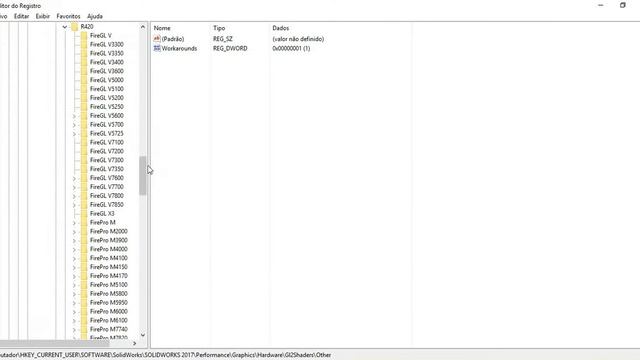Click the registry path in the status bar

click(x=165, y=355)
